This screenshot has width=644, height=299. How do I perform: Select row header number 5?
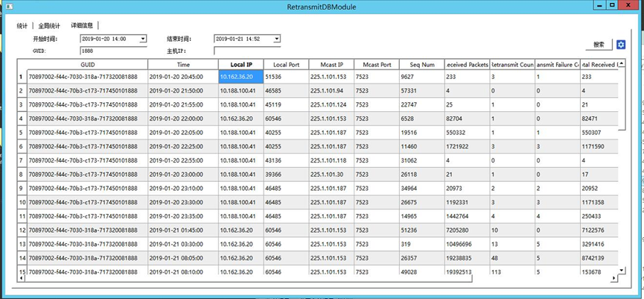pyautogui.click(x=22, y=133)
